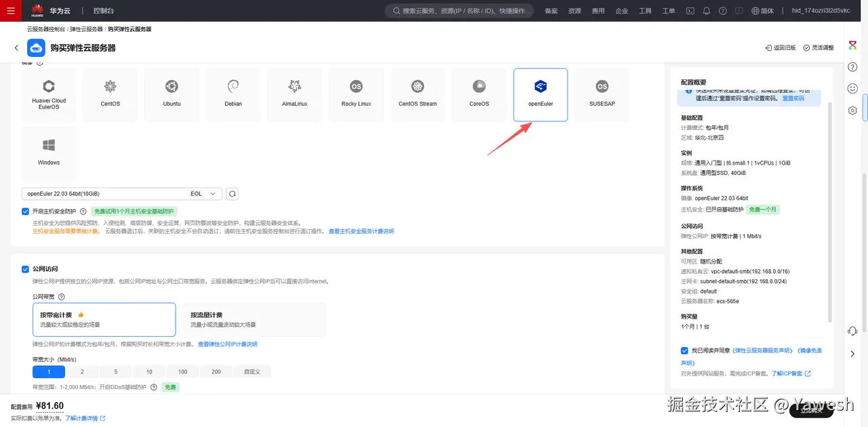Open right sidebar hexagon settings icon
The width and height of the screenshot is (868, 427).
point(853,110)
